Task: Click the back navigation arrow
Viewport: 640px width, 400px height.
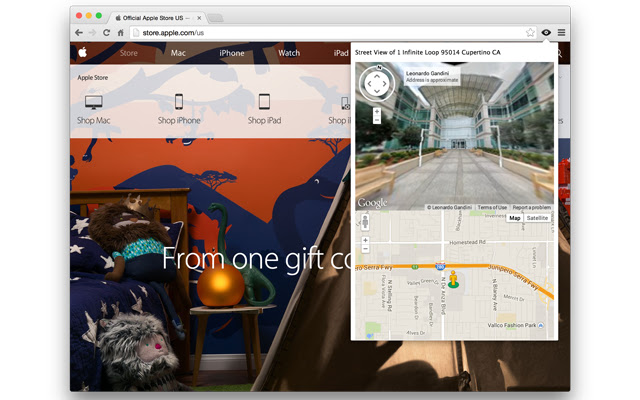Action: tap(78, 33)
